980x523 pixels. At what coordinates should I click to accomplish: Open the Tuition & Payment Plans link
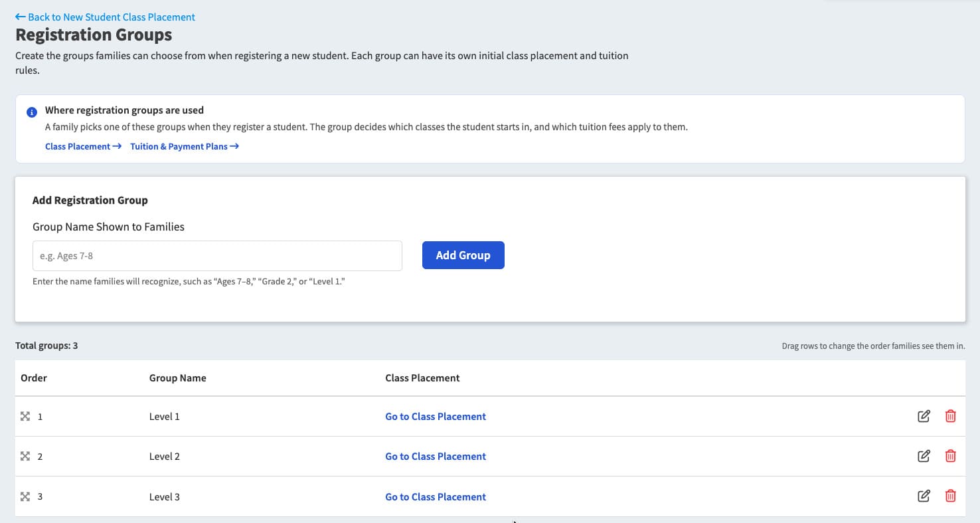(185, 146)
